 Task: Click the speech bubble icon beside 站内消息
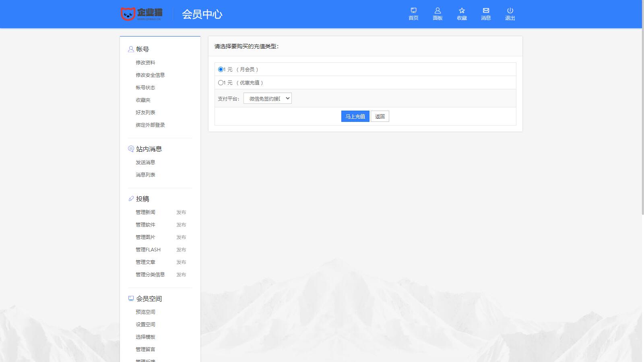[130, 148]
